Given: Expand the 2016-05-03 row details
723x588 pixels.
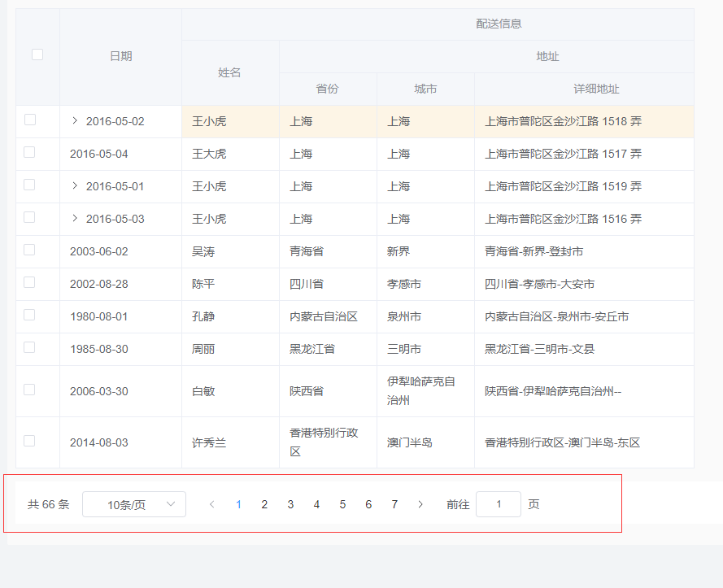Looking at the screenshot, I should coord(76,218).
